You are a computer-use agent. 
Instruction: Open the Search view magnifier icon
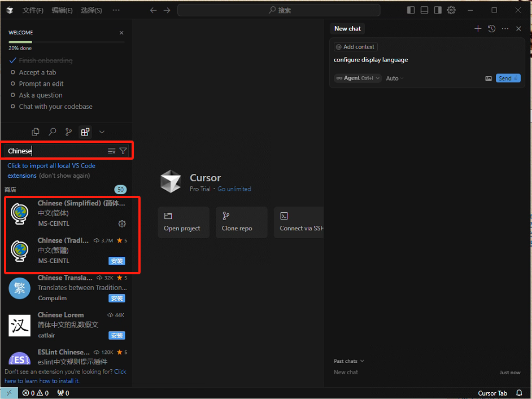click(x=53, y=132)
